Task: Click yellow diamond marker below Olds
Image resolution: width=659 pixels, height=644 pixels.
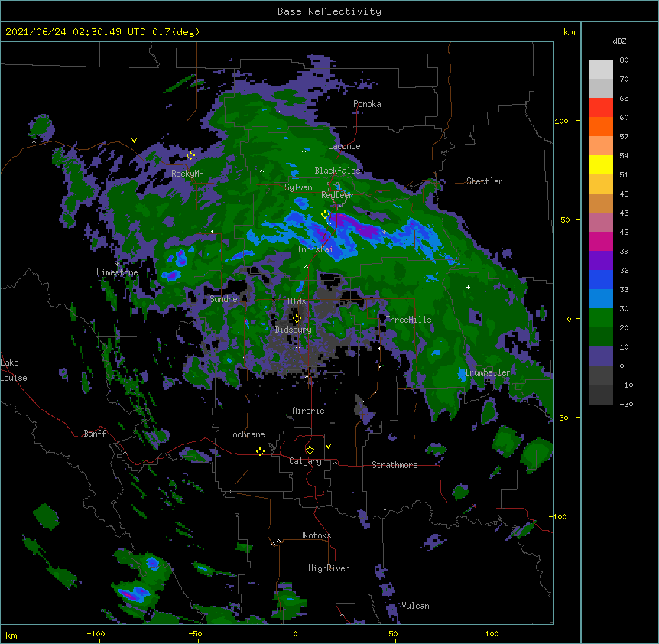Action: coord(297,319)
